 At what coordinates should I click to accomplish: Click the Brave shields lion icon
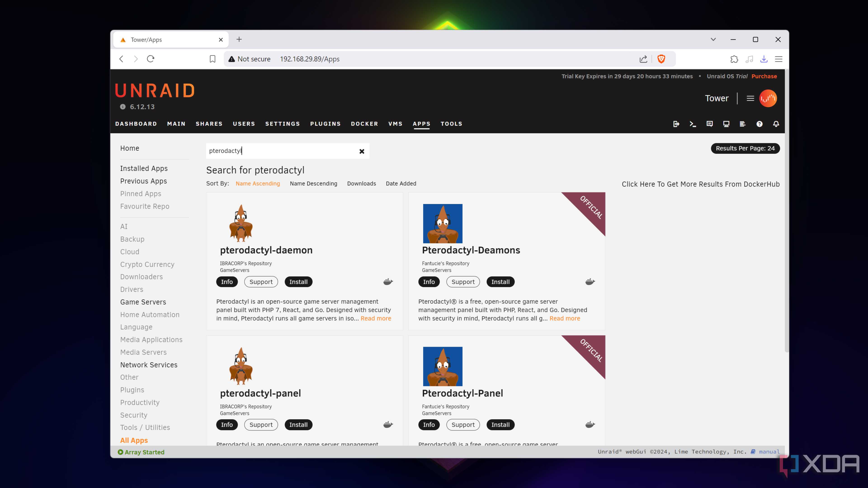(661, 59)
